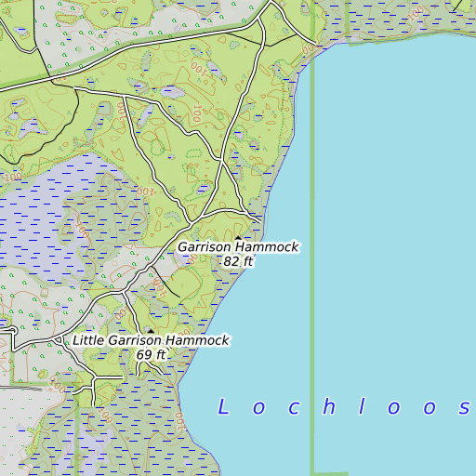
Task: Click the Garrison Hammock label
Action: click(238, 247)
